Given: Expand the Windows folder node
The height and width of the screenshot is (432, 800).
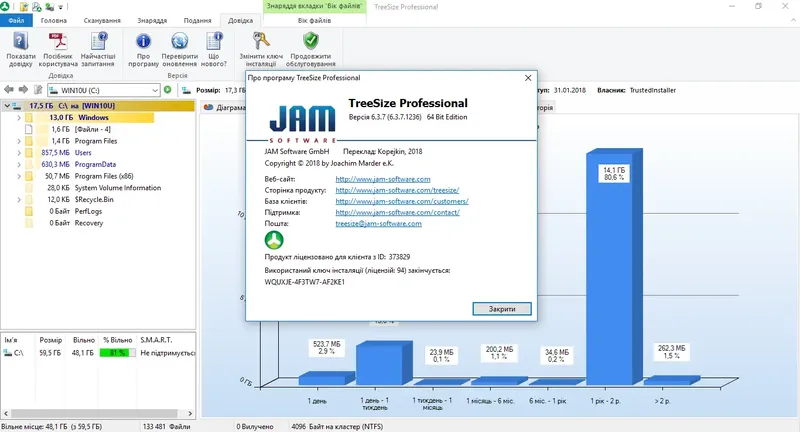Looking at the screenshot, I should tap(19, 117).
